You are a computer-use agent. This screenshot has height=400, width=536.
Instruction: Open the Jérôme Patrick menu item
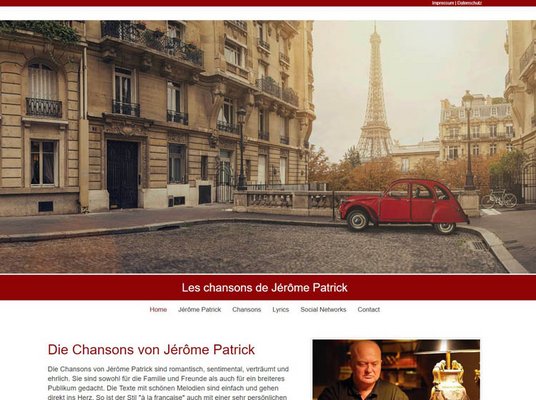click(x=200, y=309)
